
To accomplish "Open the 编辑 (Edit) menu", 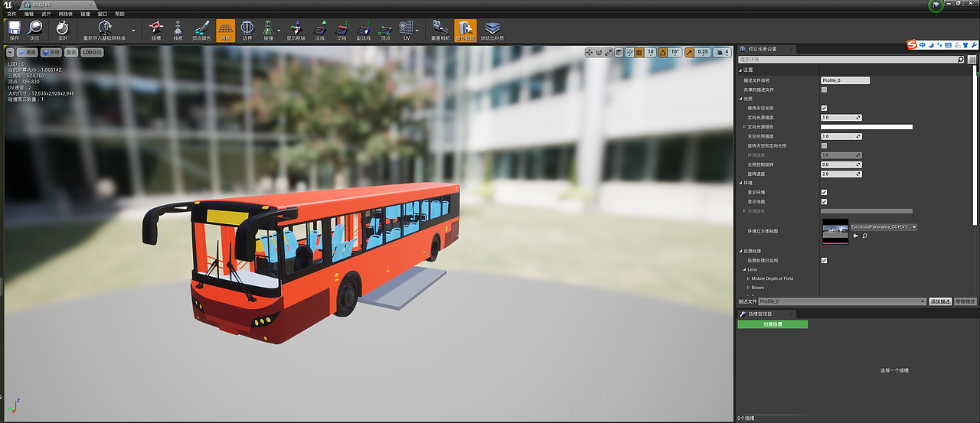I will pyautogui.click(x=29, y=14).
